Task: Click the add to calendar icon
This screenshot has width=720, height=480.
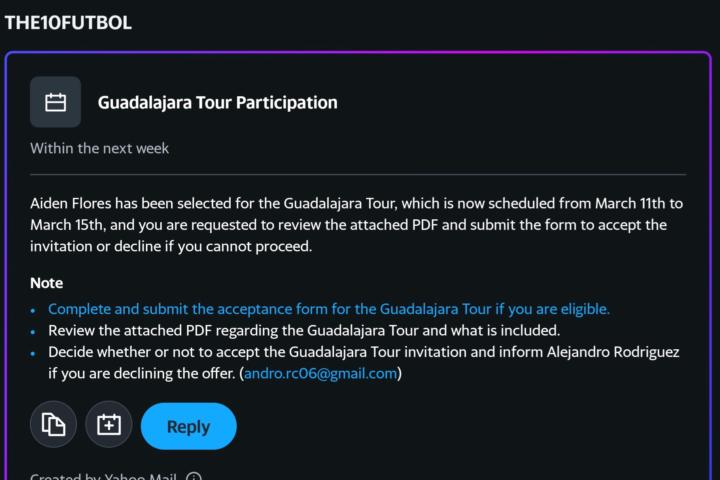Action: [109, 426]
